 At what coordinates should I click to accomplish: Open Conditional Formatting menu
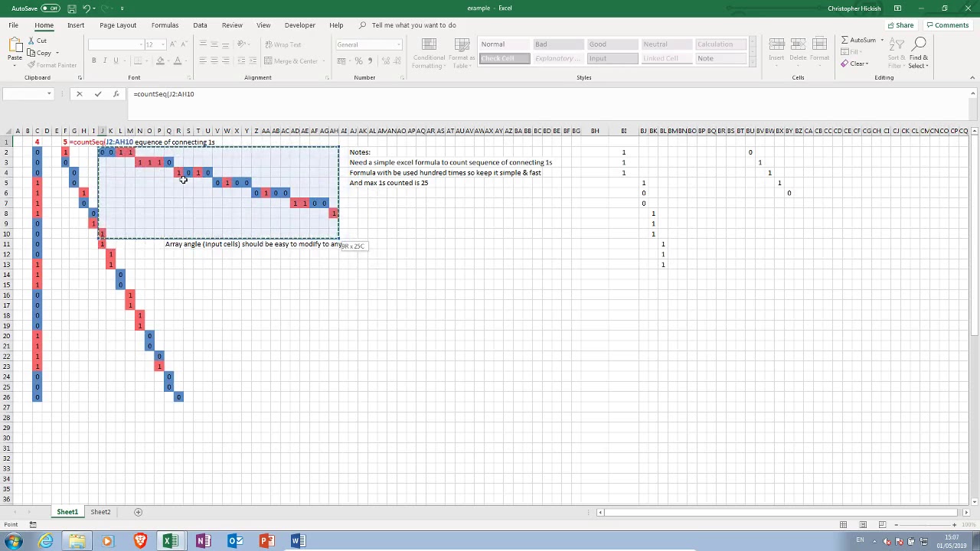(x=429, y=53)
